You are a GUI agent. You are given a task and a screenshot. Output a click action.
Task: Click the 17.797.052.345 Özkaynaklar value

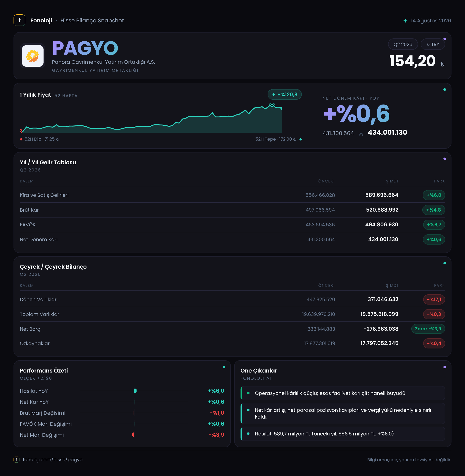(379, 343)
